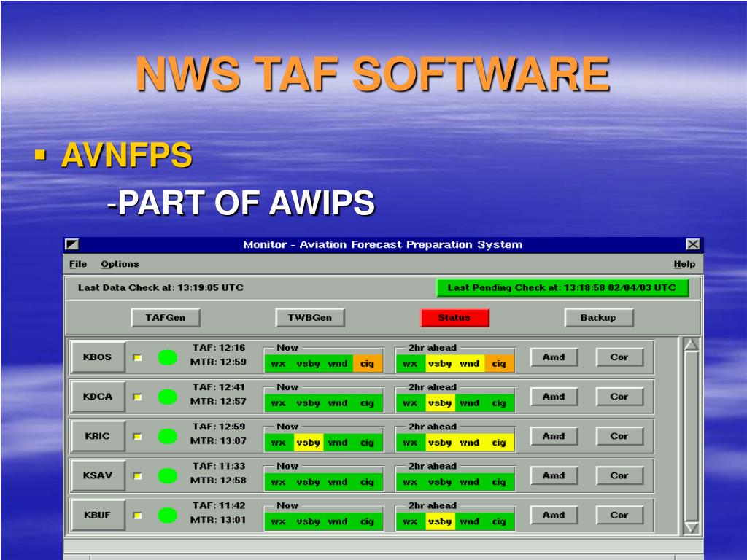Toggle the KBUF monitoring checkbox

point(138,516)
